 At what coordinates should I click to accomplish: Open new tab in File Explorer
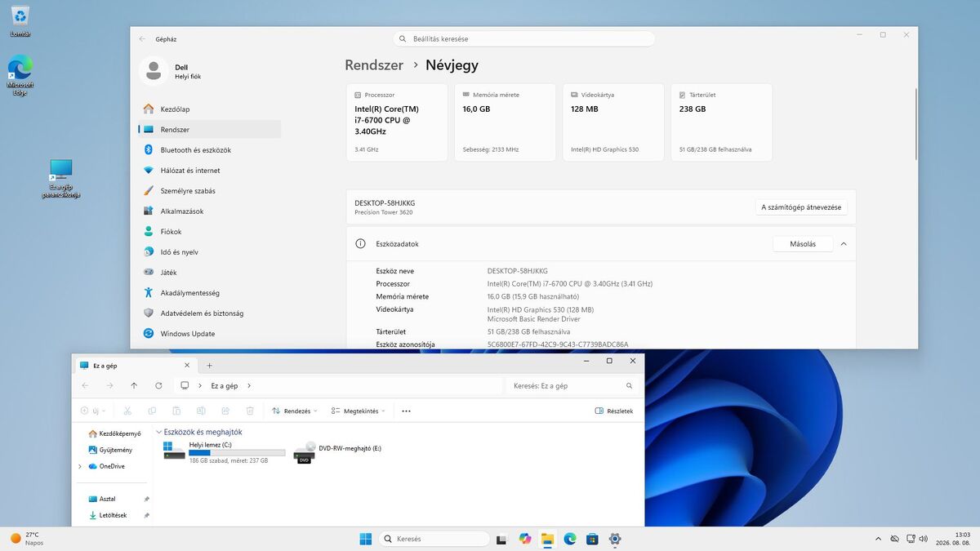(x=209, y=366)
